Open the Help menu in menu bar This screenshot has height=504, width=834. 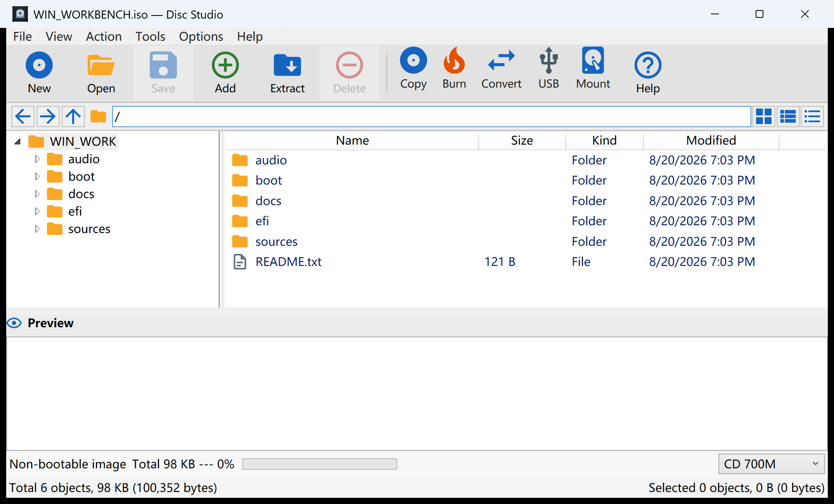[x=250, y=36]
